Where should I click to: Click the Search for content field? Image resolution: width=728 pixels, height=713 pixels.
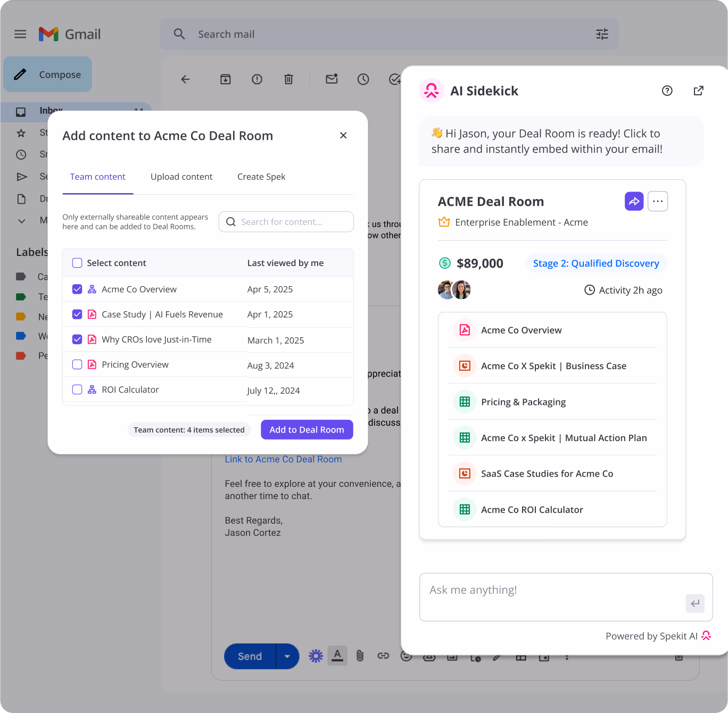coord(286,222)
